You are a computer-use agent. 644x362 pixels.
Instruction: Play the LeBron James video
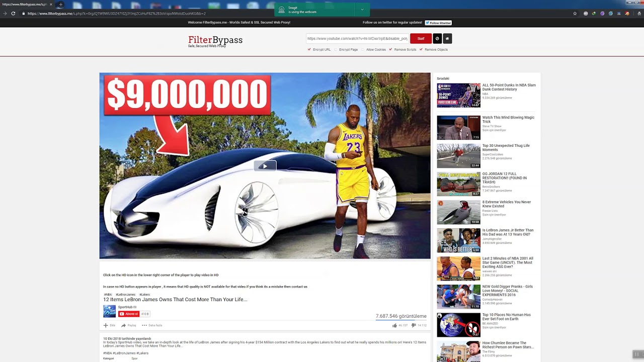tap(265, 166)
